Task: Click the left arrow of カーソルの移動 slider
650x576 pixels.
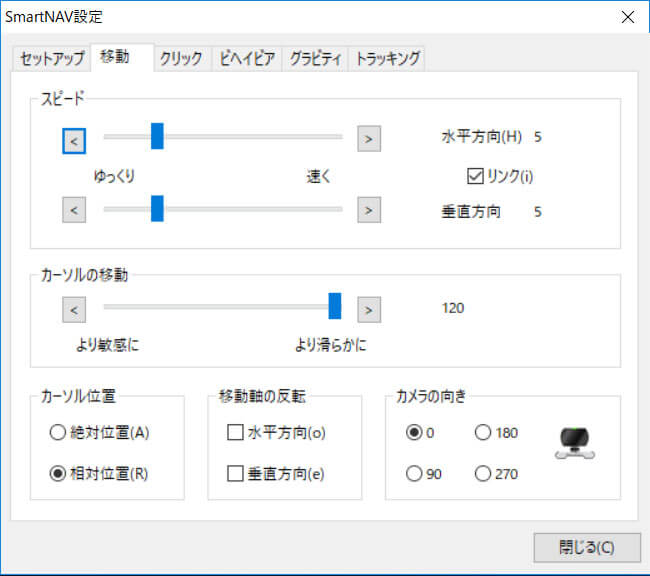Action: [x=74, y=309]
